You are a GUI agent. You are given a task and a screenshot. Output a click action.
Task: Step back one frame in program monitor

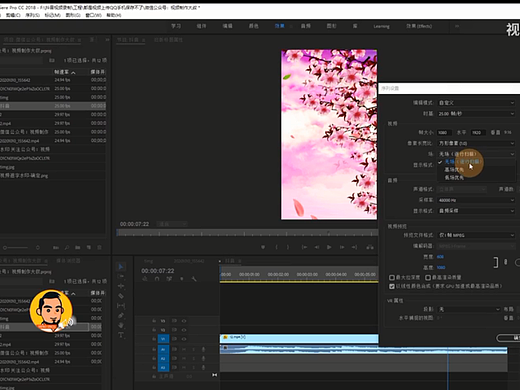point(317,247)
